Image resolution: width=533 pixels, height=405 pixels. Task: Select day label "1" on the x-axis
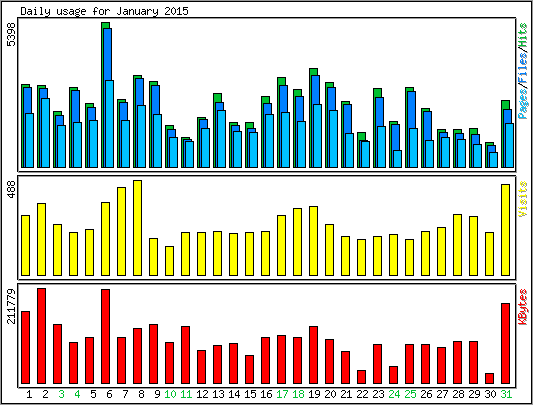click(29, 394)
